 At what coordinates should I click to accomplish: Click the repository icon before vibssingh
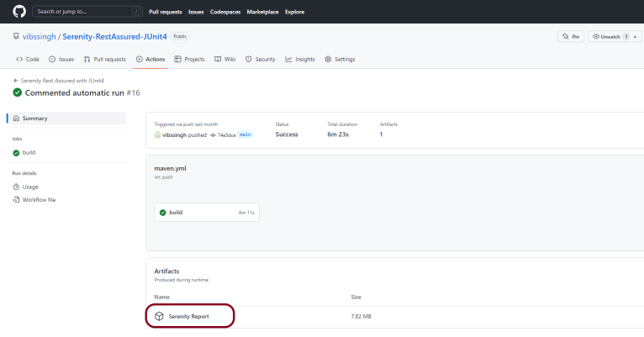[16, 37]
